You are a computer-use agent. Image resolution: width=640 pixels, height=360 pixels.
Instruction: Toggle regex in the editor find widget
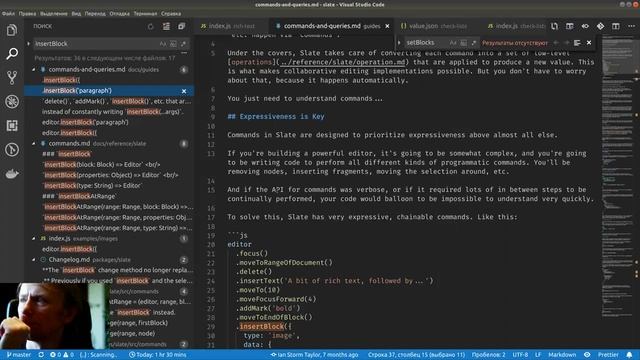474,42
